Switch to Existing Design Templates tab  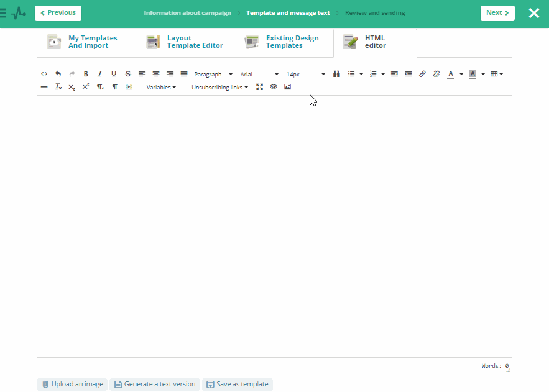283,42
